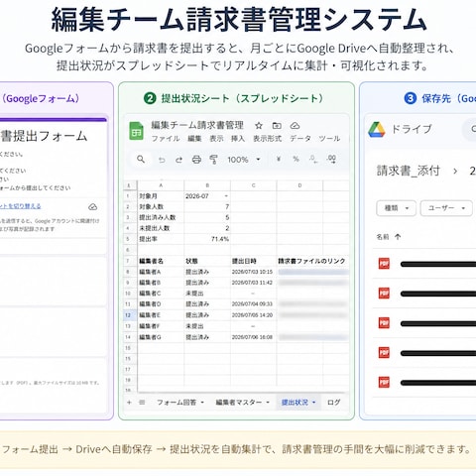Screen dimensions: 476x476
Task: Select column D header
Action: (x=299, y=185)
